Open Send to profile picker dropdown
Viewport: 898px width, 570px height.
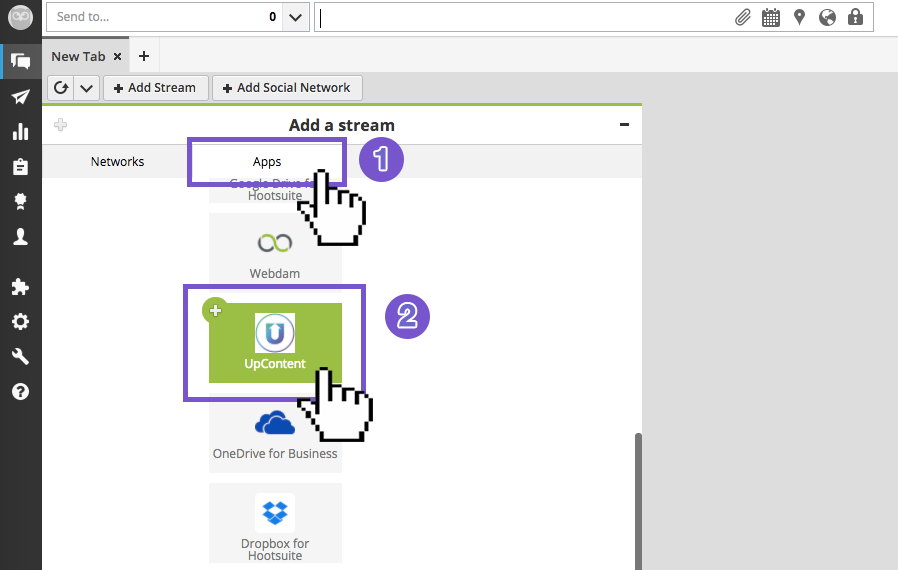click(296, 17)
